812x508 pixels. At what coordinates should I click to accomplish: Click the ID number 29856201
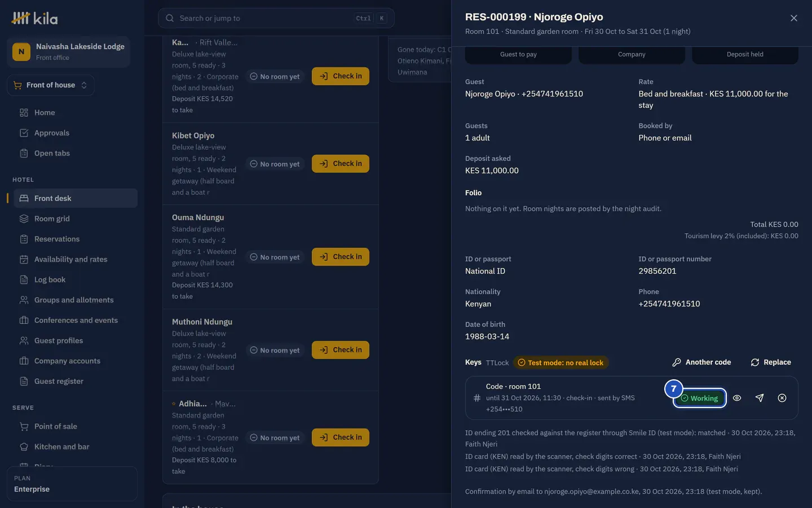(657, 271)
